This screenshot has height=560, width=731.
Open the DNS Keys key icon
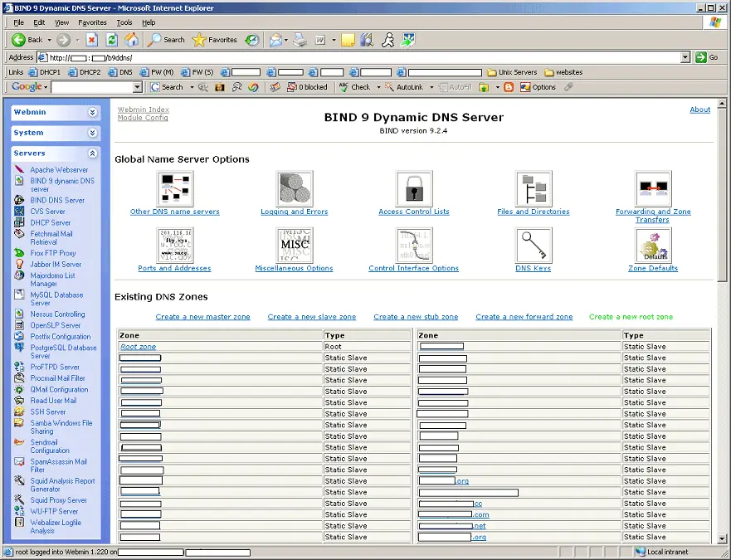coord(534,245)
